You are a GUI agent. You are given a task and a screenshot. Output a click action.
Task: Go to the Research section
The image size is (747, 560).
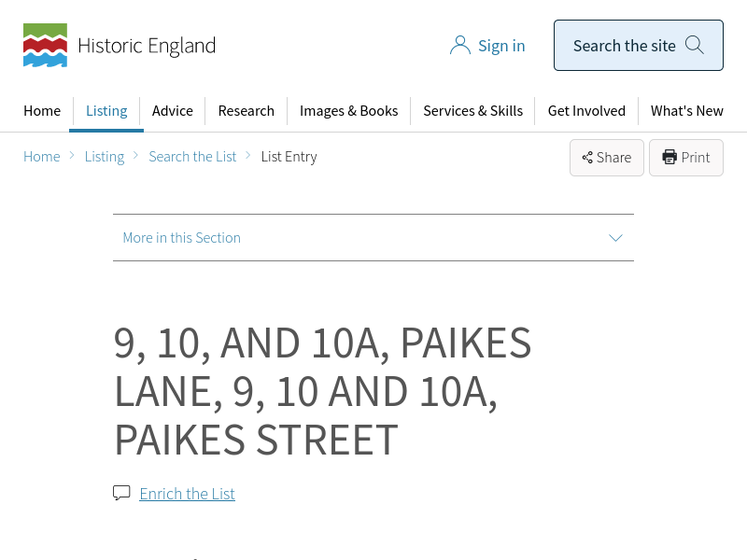point(246,110)
